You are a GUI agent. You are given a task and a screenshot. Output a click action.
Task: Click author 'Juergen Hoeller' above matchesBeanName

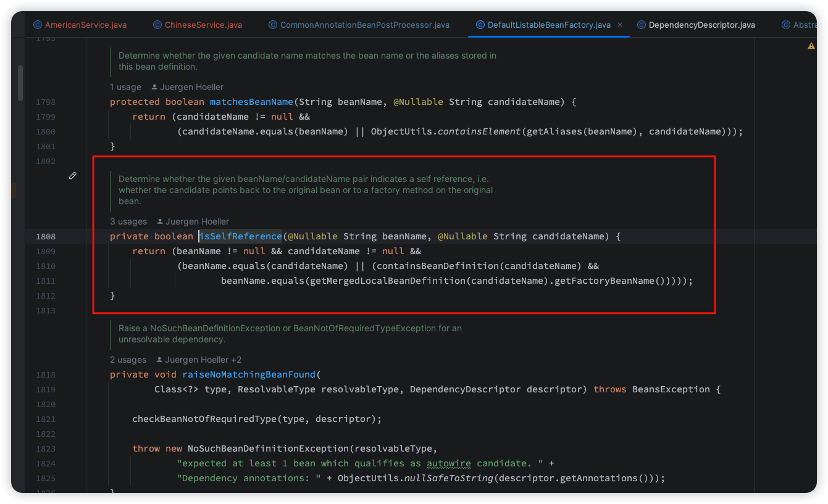click(191, 87)
